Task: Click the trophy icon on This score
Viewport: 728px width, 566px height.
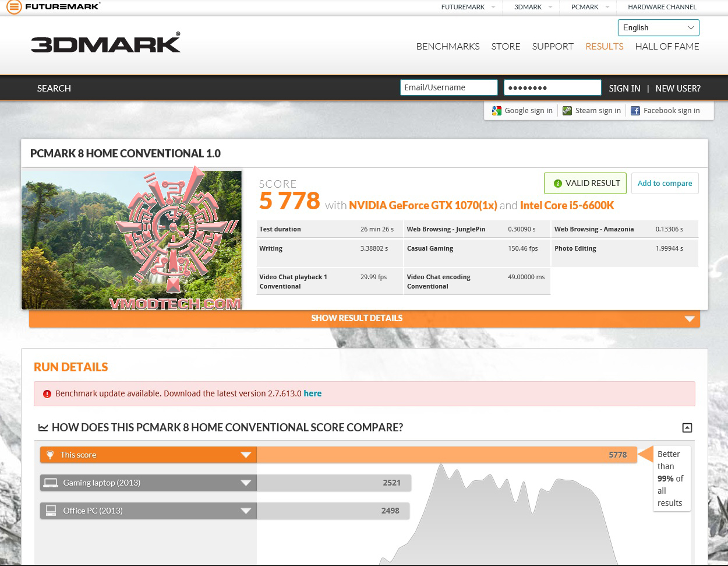Action: click(x=50, y=455)
